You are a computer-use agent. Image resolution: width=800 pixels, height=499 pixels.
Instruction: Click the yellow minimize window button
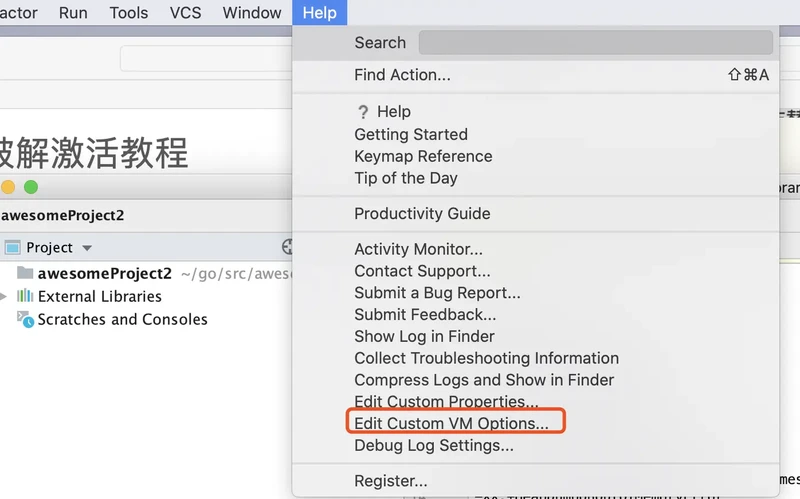click(9, 187)
